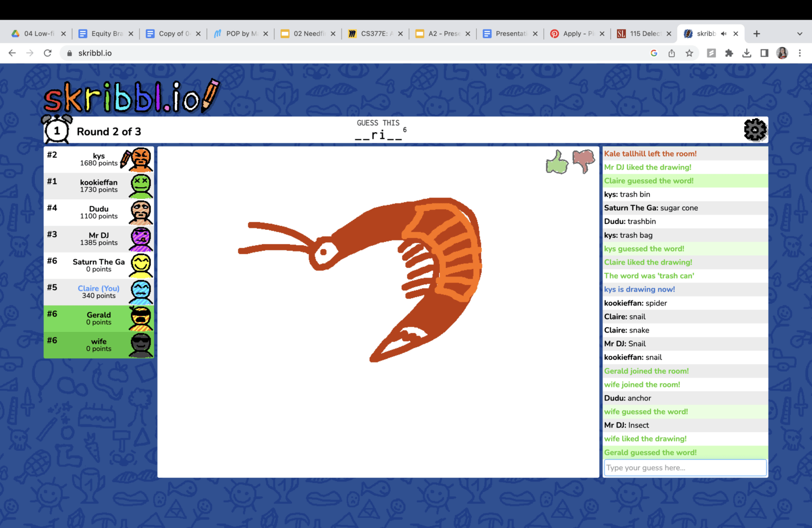
Task: Select wife's black avatar
Action: click(141, 345)
